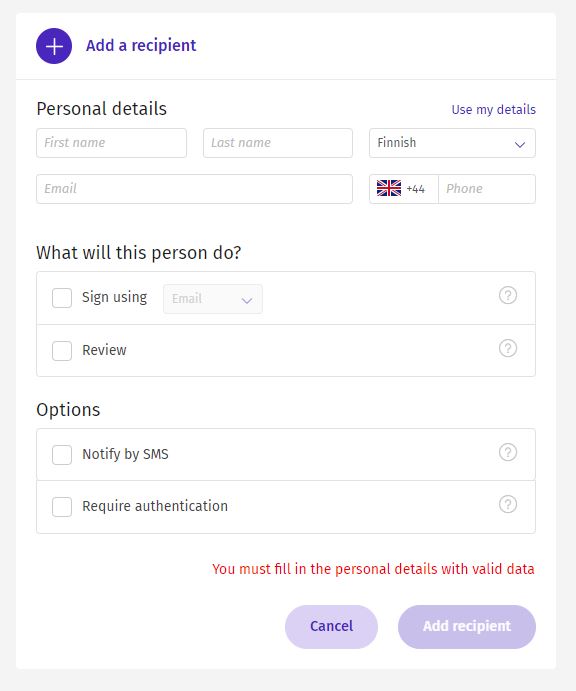Tick Require authentication checkbox
The height and width of the screenshot is (691, 576).
click(x=62, y=507)
